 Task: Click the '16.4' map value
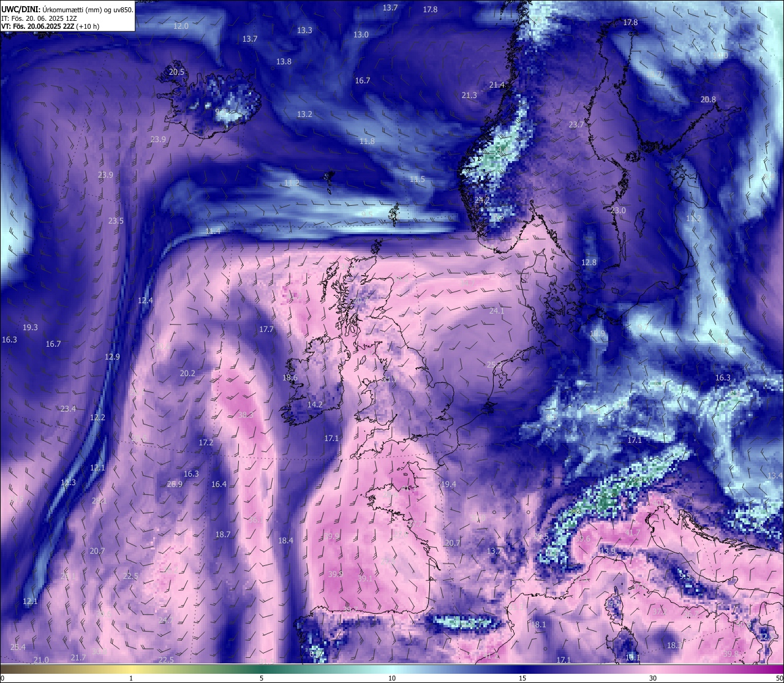point(219,484)
